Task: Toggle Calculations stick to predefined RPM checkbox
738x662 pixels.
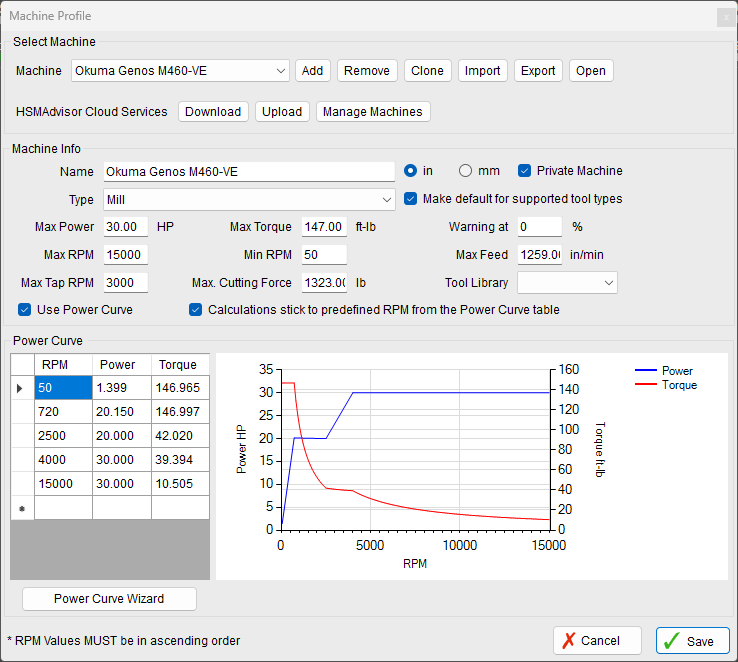Action: pos(196,310)
